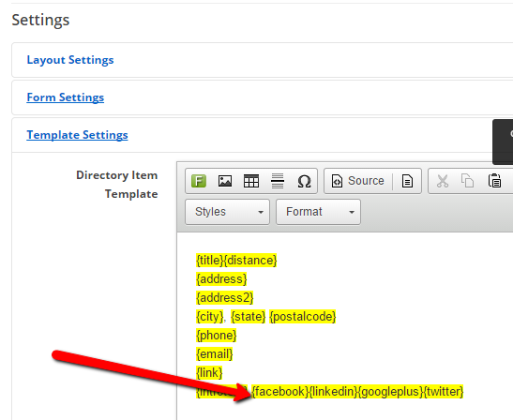Expand the Layout Settings section
The width and height of the screenshot is (513, 420).
(70, 60)
